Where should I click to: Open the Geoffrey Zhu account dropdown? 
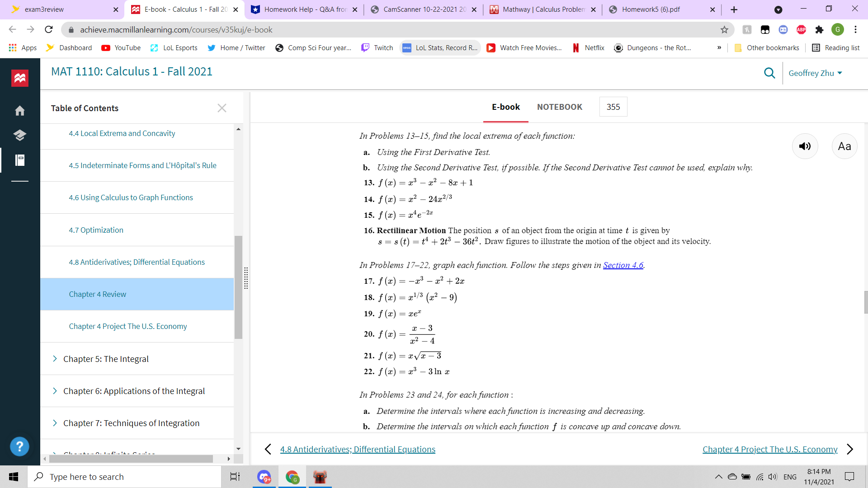pos(815,73)
